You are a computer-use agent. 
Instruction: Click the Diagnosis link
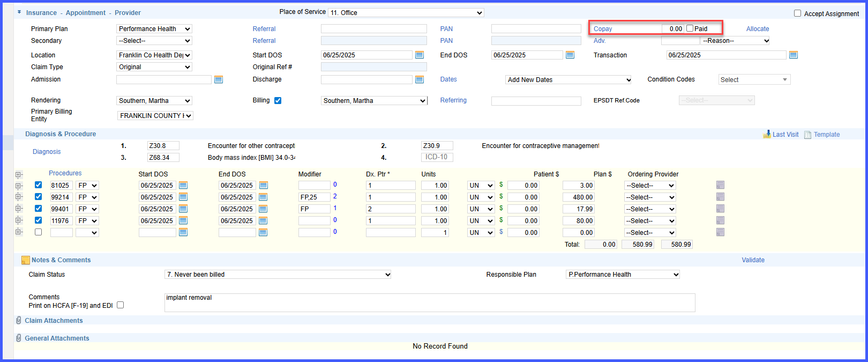pyautogui.click(x=47, y=152)
